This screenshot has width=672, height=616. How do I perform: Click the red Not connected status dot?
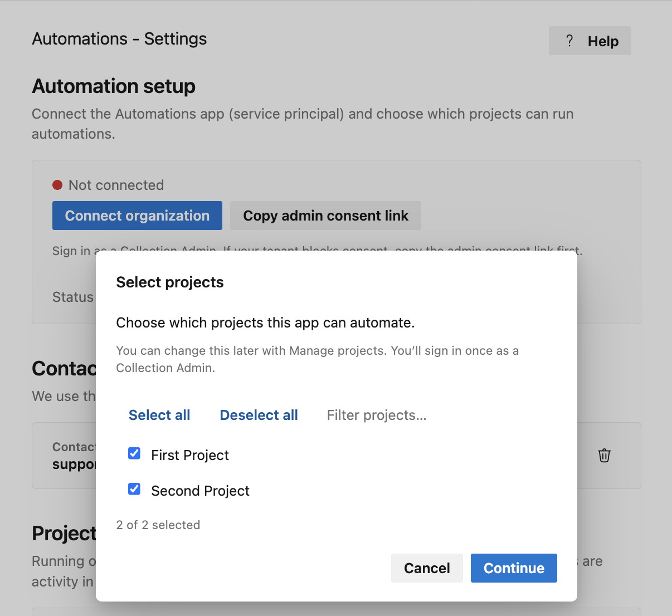[x=57, y=185]
